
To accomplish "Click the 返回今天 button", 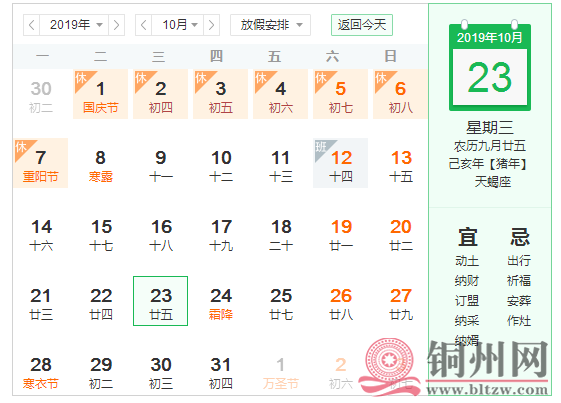I will click(x=362, y=25).
